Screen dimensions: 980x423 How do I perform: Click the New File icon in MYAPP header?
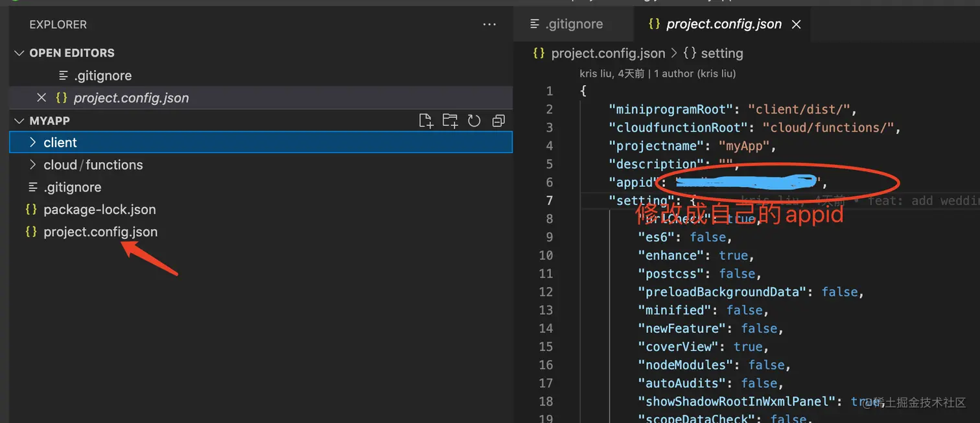426,121
